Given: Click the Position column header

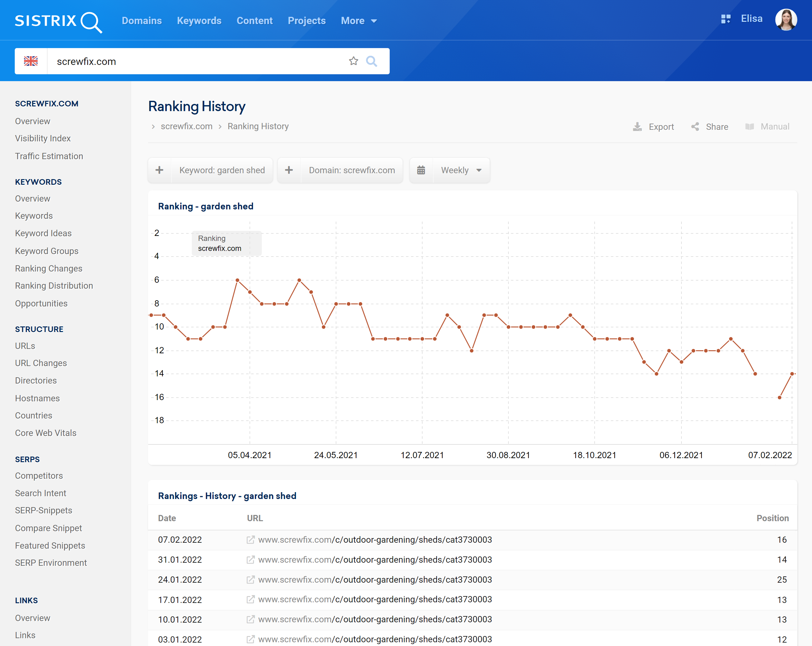Looking at the screenshot, I should click(773, 518).
